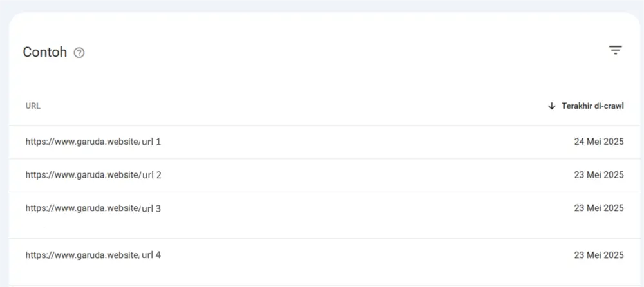Sort by the Terakhir di-crawl column header

coord(592,106)
